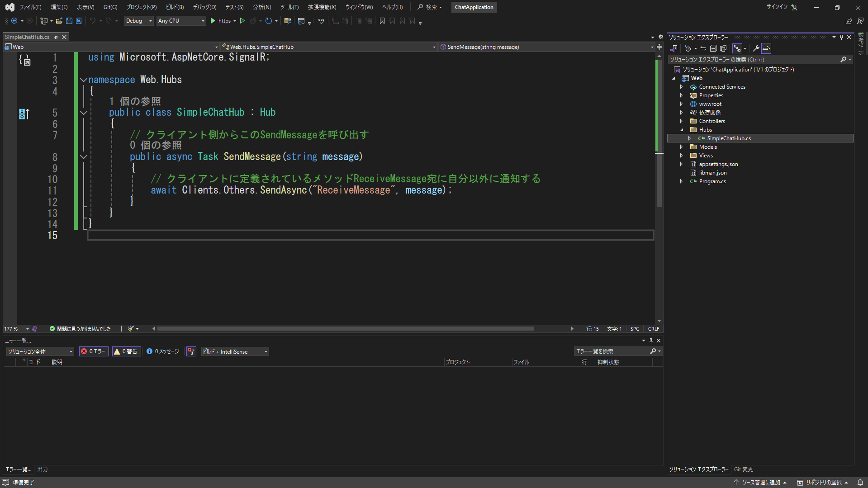Click the Solution Explorer view switch icon

point(674,48)
